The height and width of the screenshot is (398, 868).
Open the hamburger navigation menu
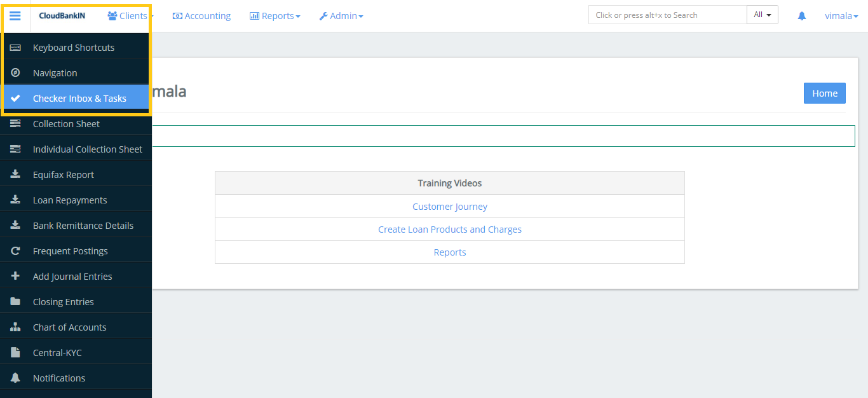(x=15, y=15)
